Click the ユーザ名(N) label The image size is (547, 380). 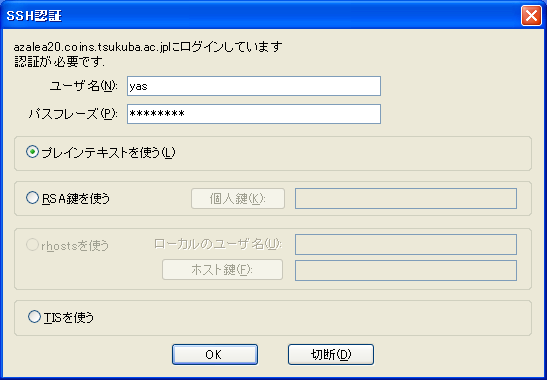pyautogui.click(x=84, y=86)
